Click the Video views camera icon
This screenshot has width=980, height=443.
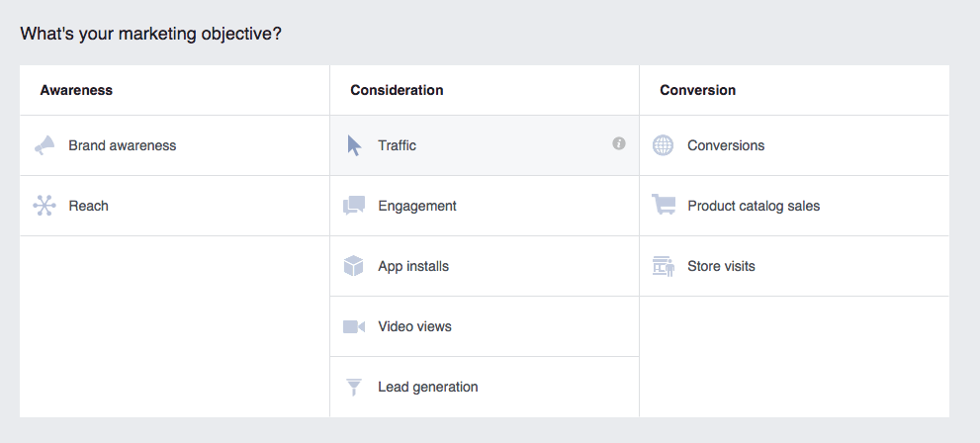tap(354, 326)
